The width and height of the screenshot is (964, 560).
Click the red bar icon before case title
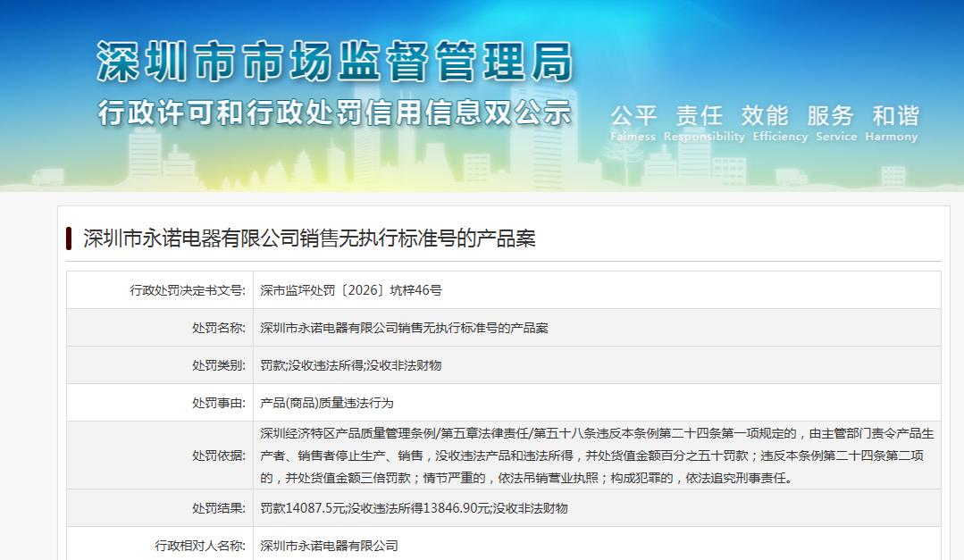pyautogui.click(x=69, y=238)
